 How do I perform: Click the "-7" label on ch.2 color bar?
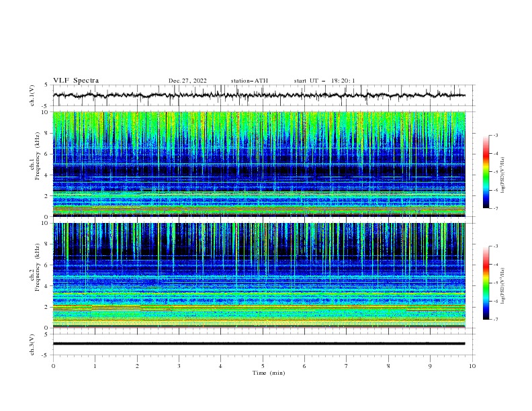(496, 320)
